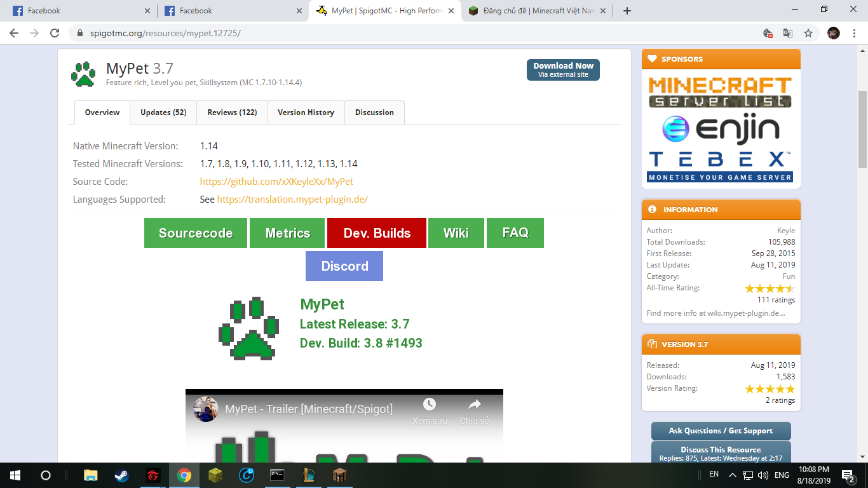
Task: Open League of Legends from the taskbar
Action: point(308,475)
